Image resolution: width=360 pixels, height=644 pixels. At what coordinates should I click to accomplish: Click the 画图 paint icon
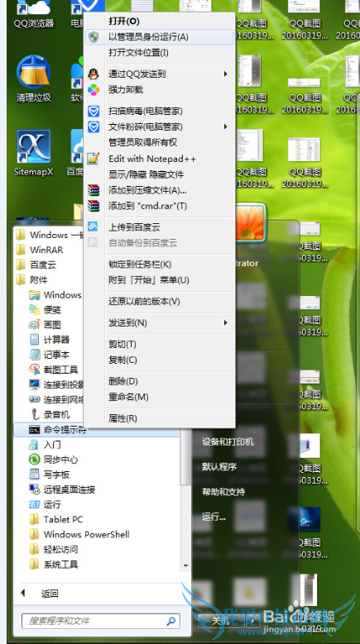(x=34, y=325)
